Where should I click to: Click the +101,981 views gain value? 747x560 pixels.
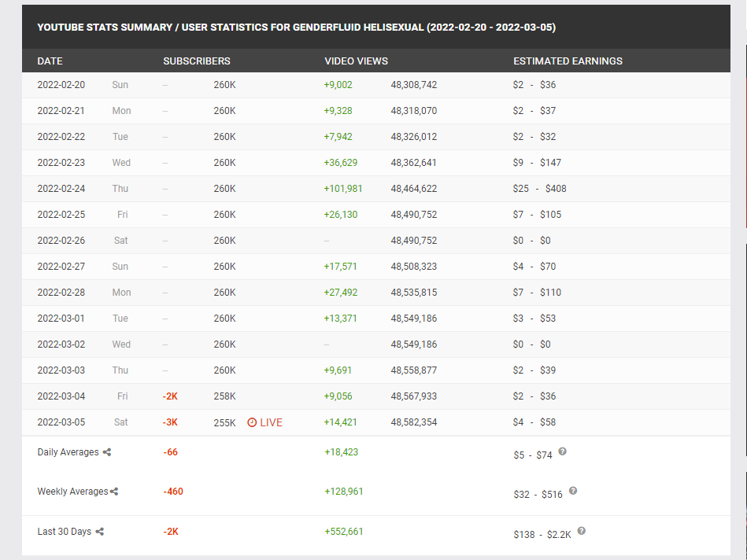pos(343,189)
